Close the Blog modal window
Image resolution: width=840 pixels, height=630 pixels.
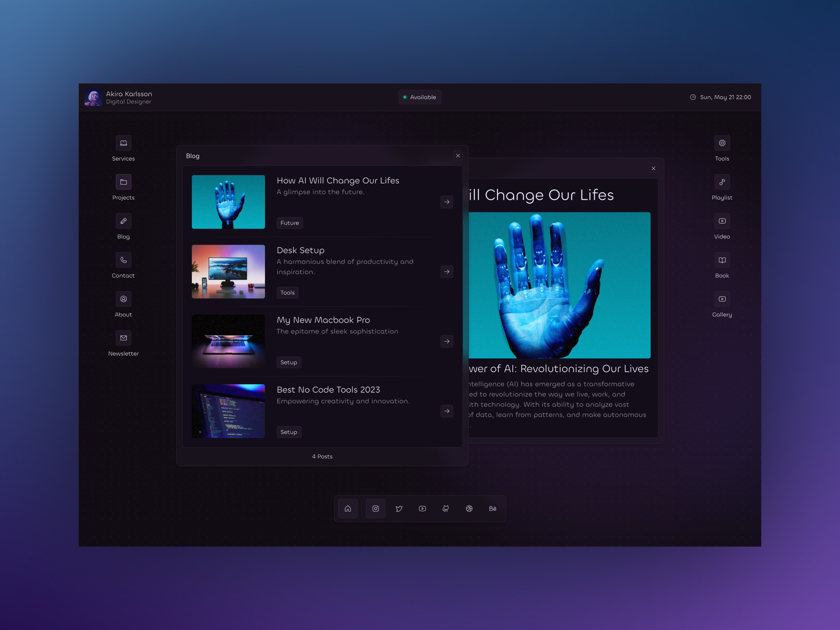click(x=457, y=156)
